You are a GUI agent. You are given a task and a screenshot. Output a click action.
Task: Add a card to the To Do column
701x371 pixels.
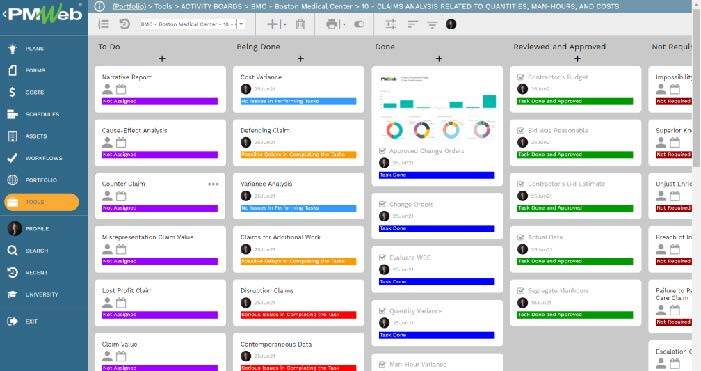(x=162, y=59)
